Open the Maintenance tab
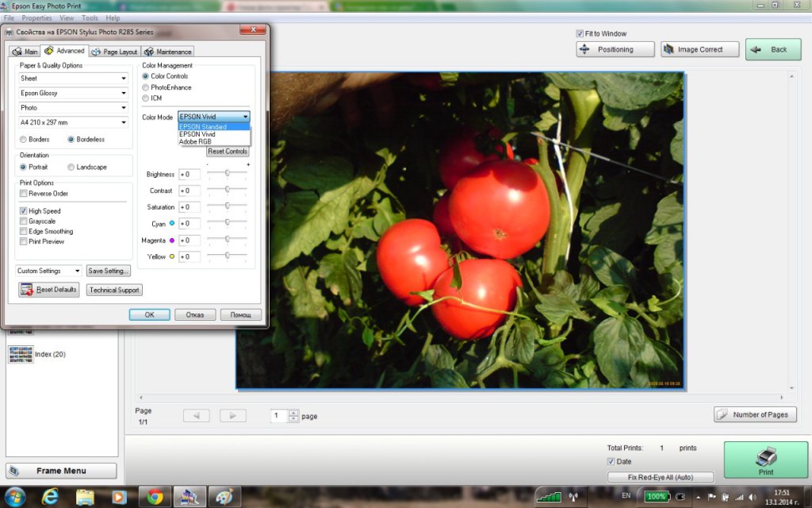Viewport: 812px width, 508px height. click(x=168, y=52)
